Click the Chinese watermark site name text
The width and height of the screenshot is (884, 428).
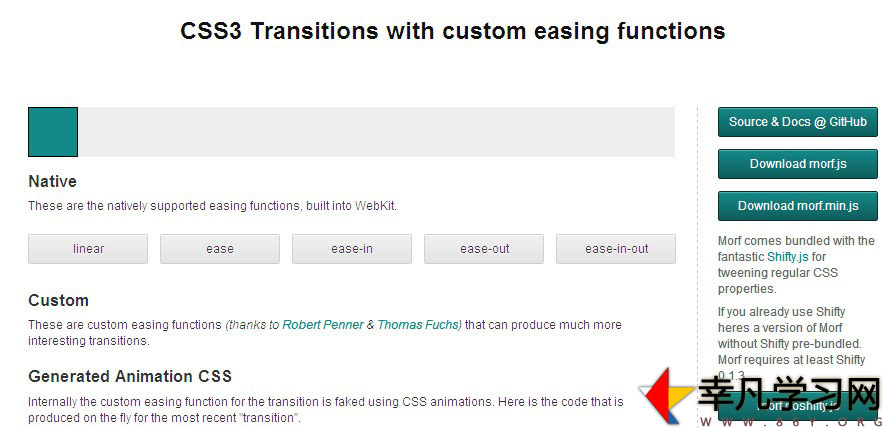pos(789,394)
